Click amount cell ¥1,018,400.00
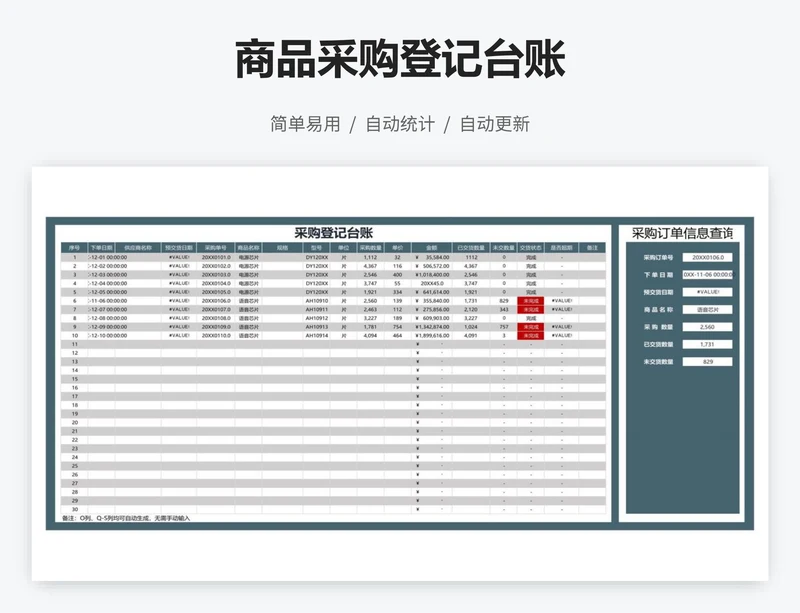The image size is (800, 613). [x=432, y=275]
